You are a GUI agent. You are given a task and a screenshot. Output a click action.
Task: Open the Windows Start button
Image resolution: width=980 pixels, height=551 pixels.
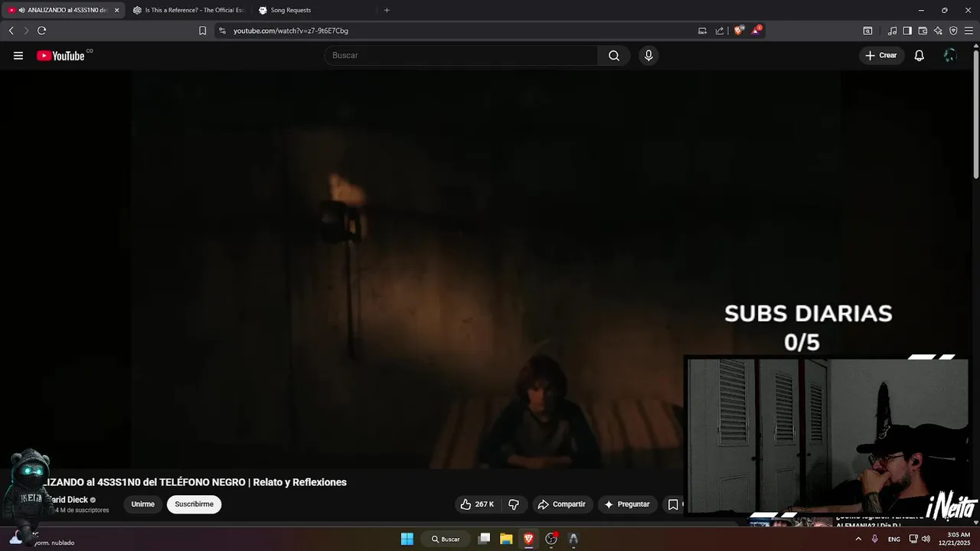[407, 539]
